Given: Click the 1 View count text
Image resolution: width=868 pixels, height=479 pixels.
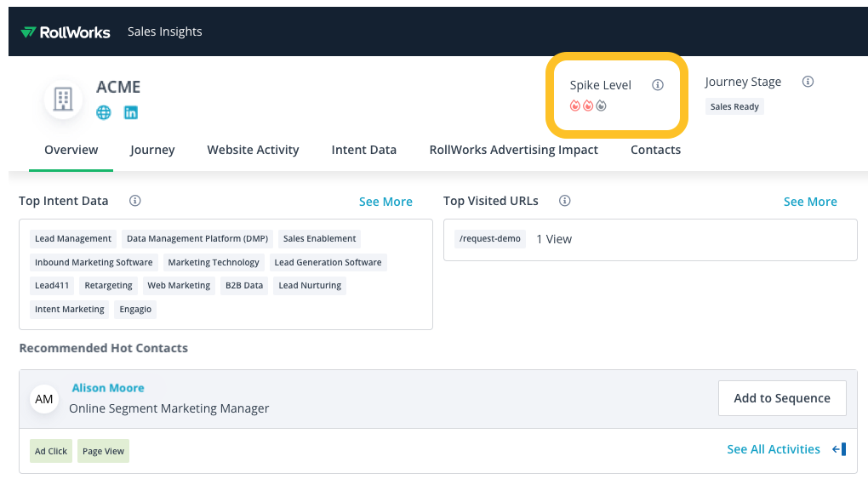Looking at the screenshot, I should tap(554, 239).
